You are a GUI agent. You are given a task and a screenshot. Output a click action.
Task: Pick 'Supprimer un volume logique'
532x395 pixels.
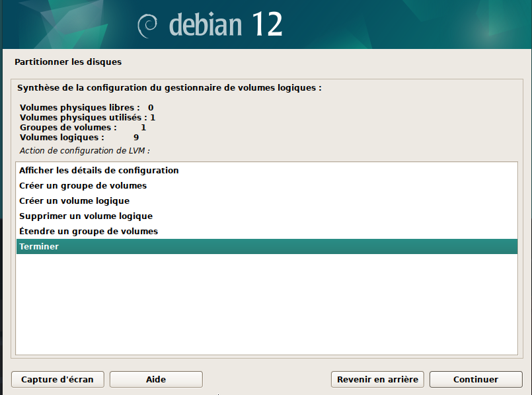click(x=267, y=216)
